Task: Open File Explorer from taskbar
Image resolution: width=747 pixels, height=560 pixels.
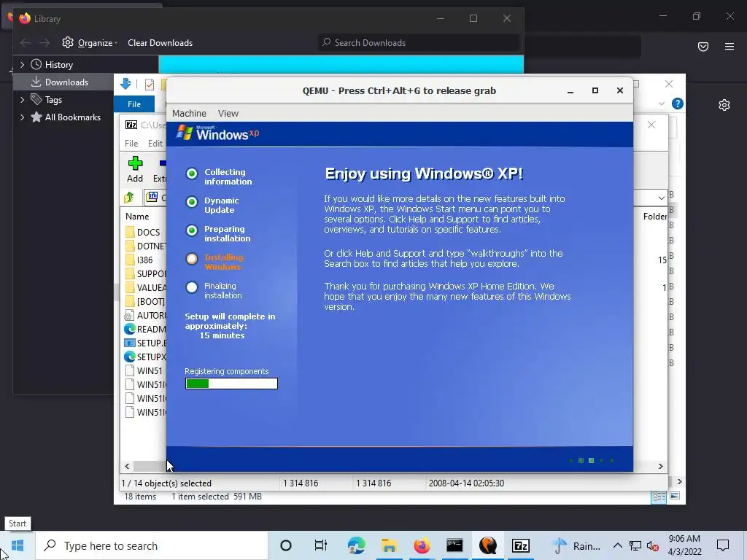Action: coord(390,545)
